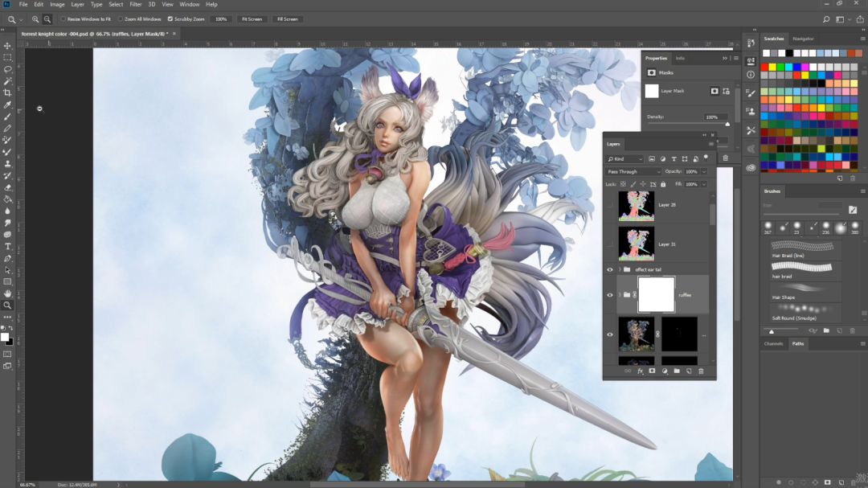Select the Lasso tool
The height and width of the screenshot is (488, 868).
coord(7,69)
